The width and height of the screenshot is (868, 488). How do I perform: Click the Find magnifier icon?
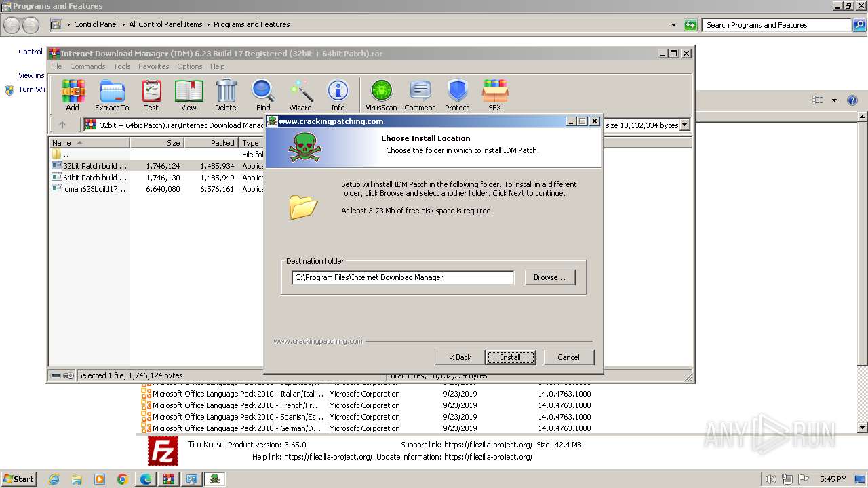[263, 95]
